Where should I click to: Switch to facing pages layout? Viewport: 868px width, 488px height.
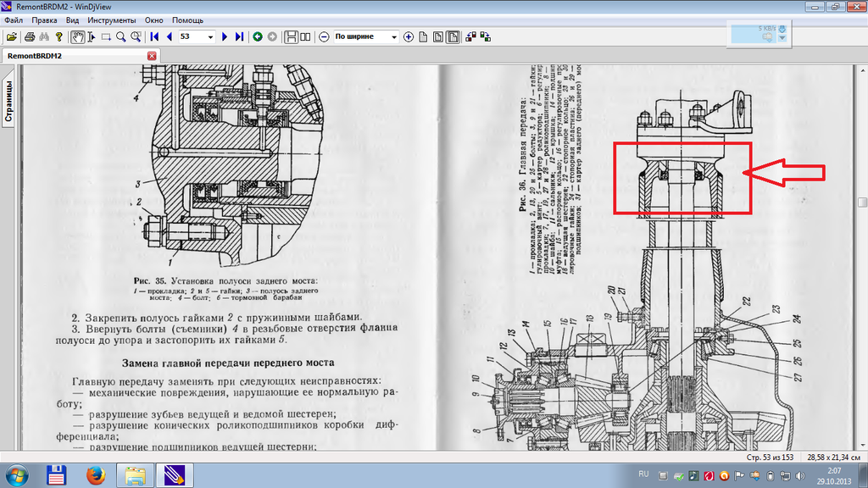pyautogui.click(x=305, y=36)
